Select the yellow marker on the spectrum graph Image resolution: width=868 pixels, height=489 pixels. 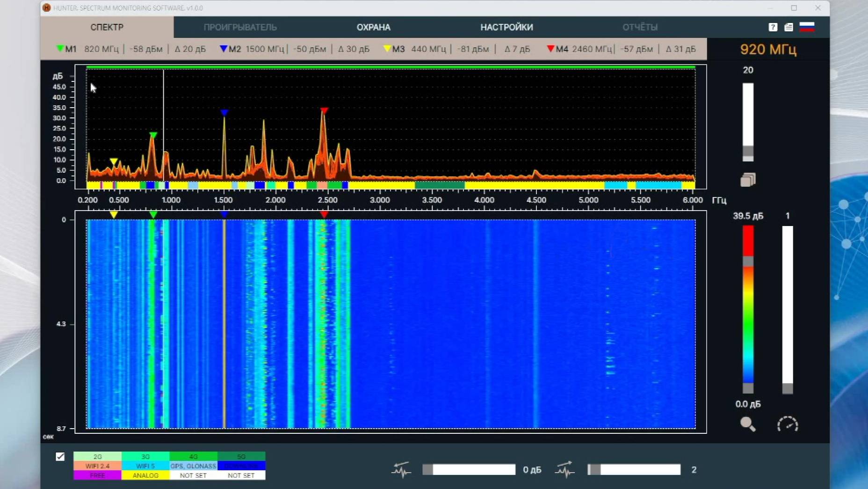pyautogui.click(x=114, y=161)
